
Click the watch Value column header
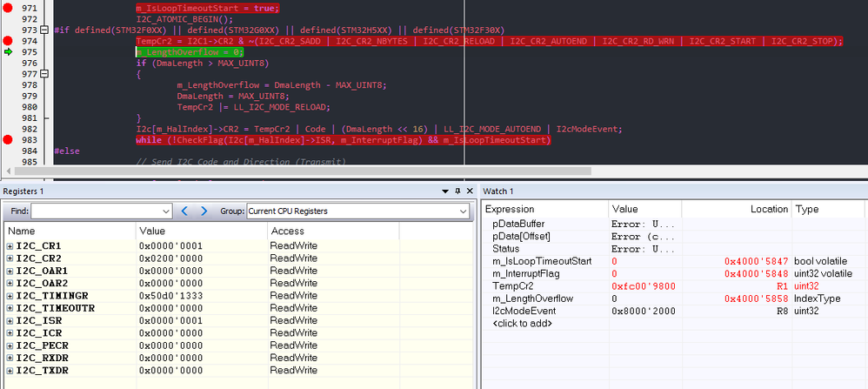click(644, 210)
